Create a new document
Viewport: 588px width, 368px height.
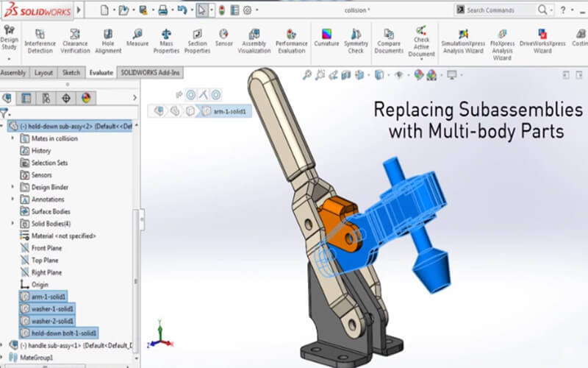tap(104, 10)
